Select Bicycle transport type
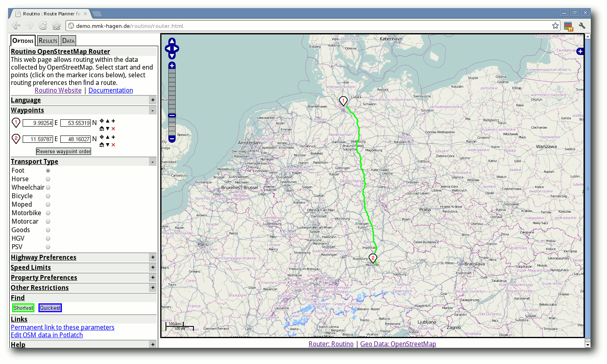This screenshot has width=607, height=364. [48, 196]
